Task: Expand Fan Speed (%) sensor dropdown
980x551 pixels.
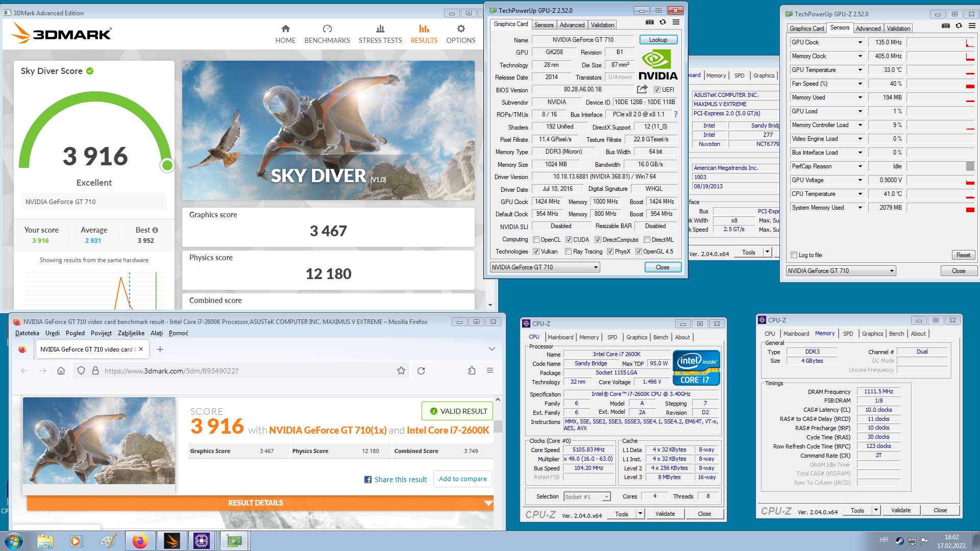Action: click(860, 84)
